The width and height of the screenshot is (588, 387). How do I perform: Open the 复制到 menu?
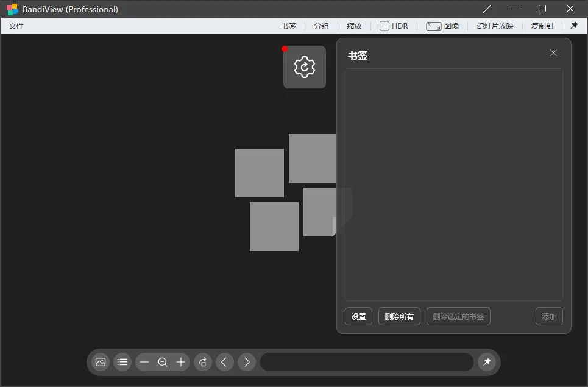pos(542,26)
